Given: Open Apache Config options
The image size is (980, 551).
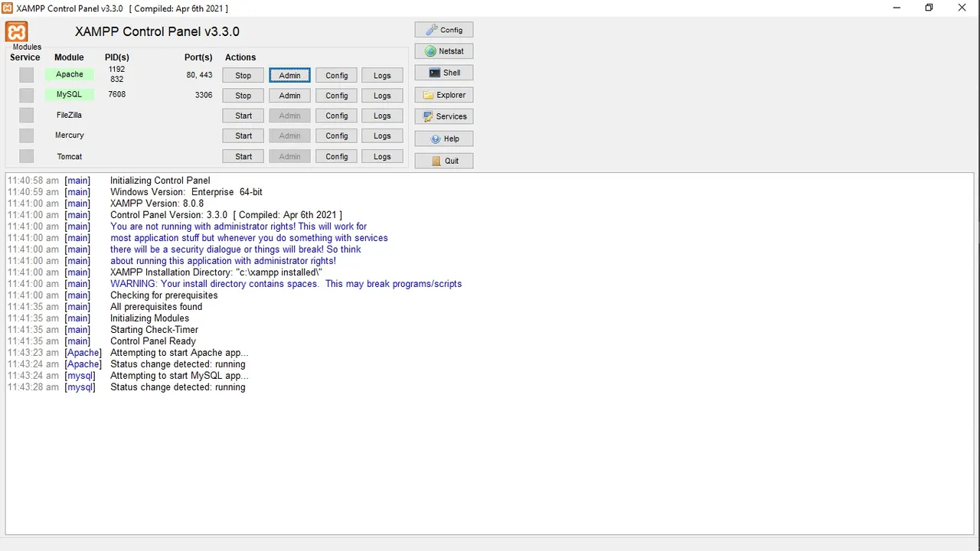Looking at the screenshot, I should tap(337, 75).
